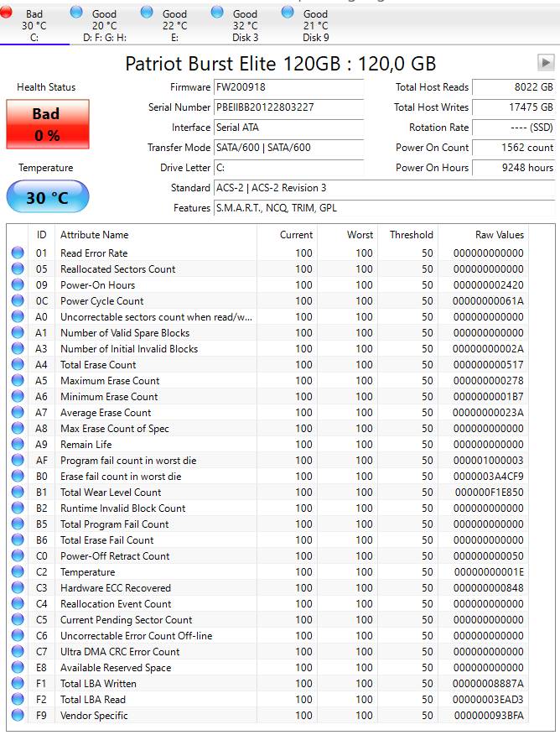560x735 pixels.
Task: Click the Patriot Burst Elite 120GB title
Action: (x=281, y=63)
